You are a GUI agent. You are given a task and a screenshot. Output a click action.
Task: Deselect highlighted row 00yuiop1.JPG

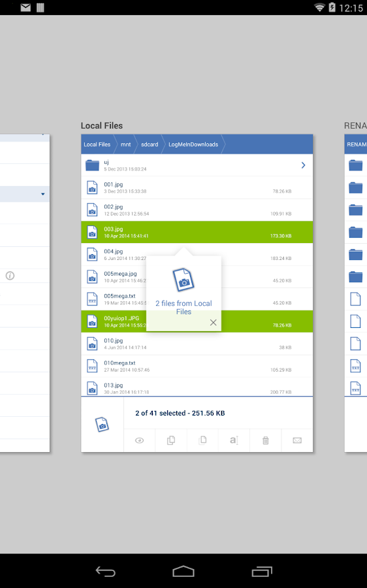click(x=197, y=321)
